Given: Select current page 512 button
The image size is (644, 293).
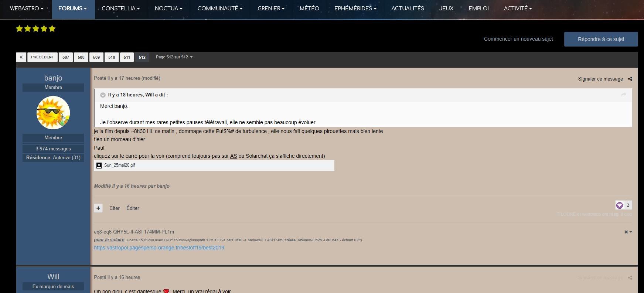Looking at the screenshot, I should [142, 57].
